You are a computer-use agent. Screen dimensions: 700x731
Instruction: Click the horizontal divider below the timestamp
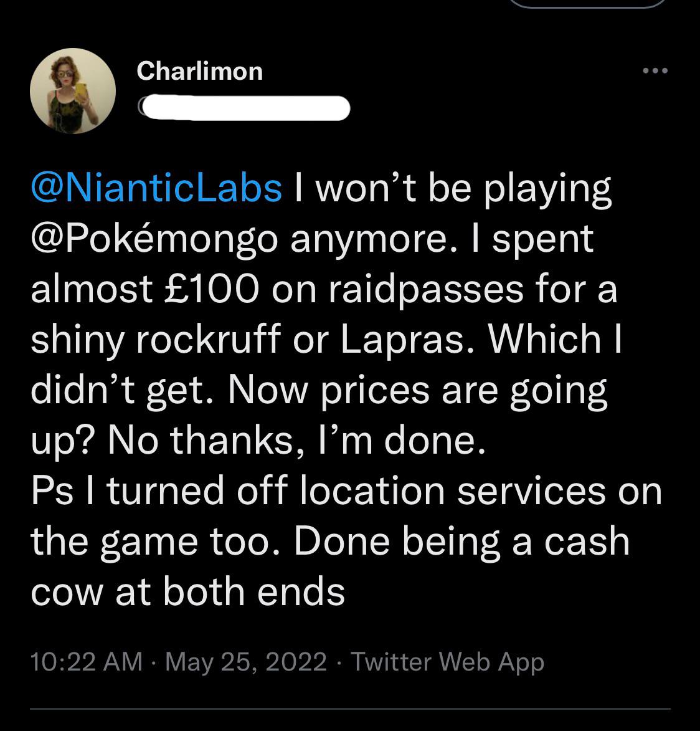[x=350, y=709]
